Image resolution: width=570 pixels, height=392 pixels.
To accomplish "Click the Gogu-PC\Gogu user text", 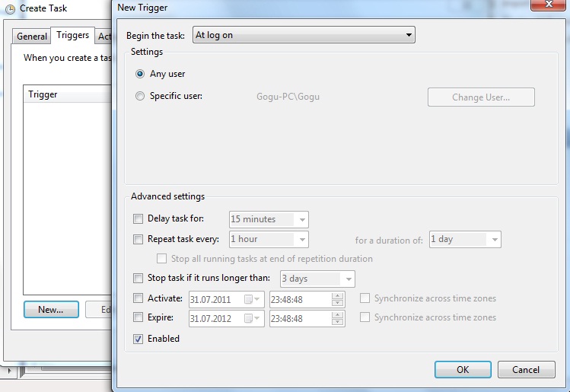I will (x=288, y=97).
